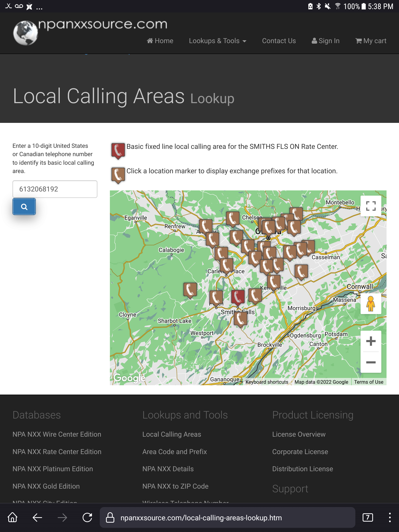The width and height of the screenshot is (399, 532).
Task: Go to browser home page
Action: 12,518
